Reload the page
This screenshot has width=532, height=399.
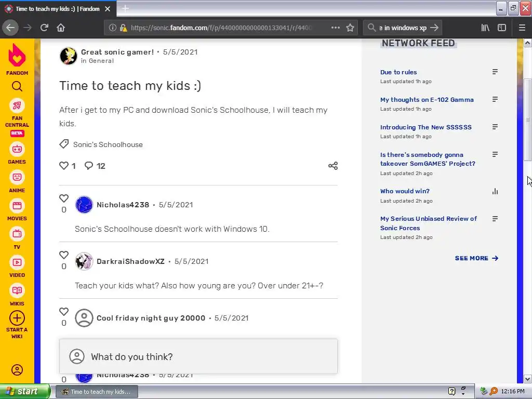(x=44, y=28)
